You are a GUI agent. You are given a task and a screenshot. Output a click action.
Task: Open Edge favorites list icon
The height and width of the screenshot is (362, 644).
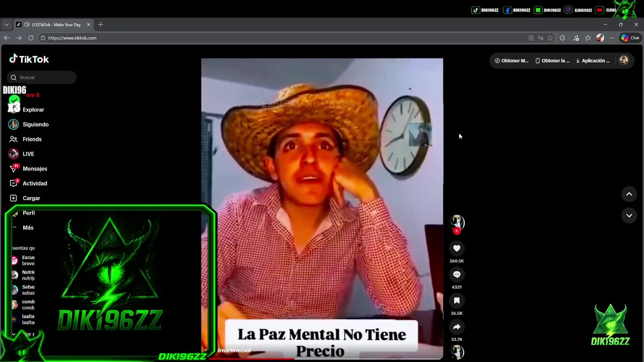[588, 38]
